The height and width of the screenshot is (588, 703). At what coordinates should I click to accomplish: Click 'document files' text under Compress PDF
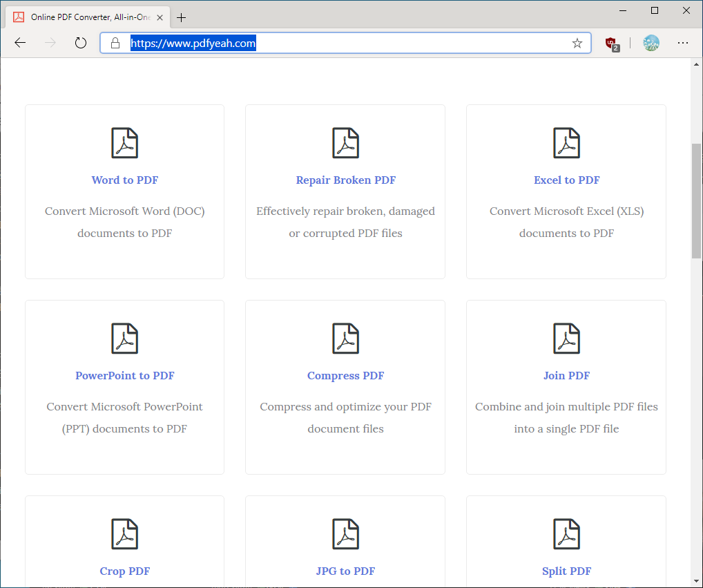click(x=346, y=429)
